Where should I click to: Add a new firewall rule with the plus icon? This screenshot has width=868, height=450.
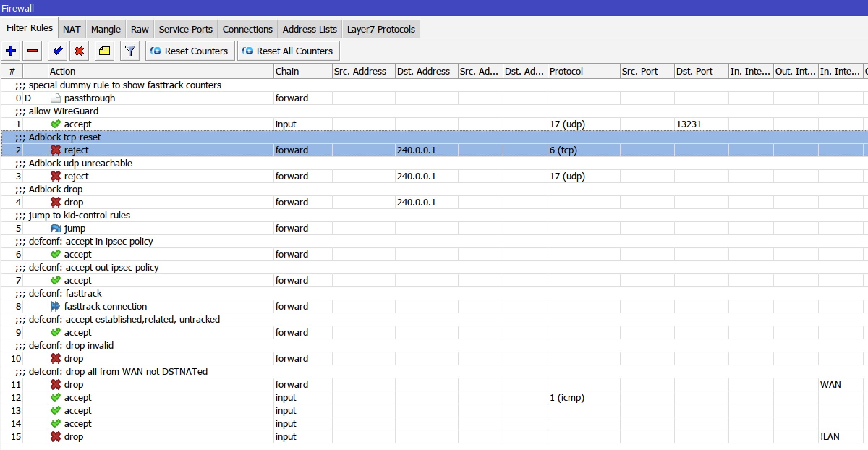point(10,51)
